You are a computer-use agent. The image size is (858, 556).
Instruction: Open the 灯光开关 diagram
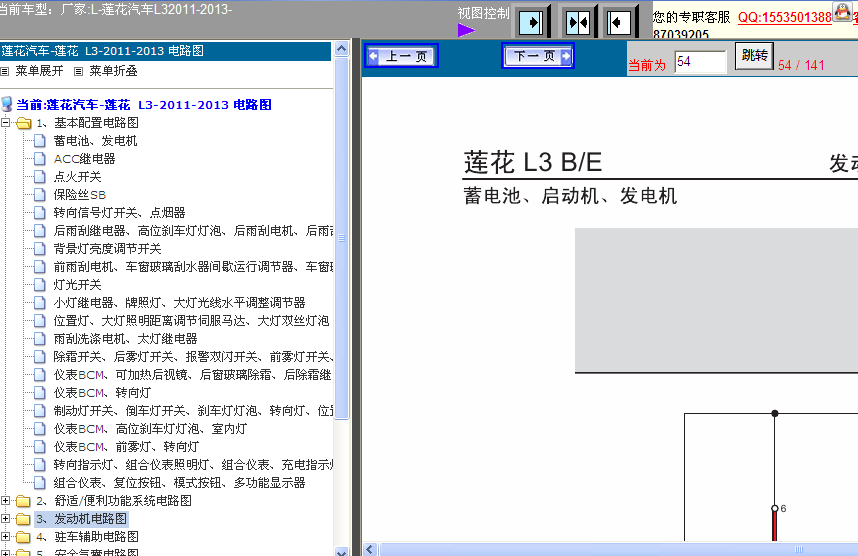(77, 285)
